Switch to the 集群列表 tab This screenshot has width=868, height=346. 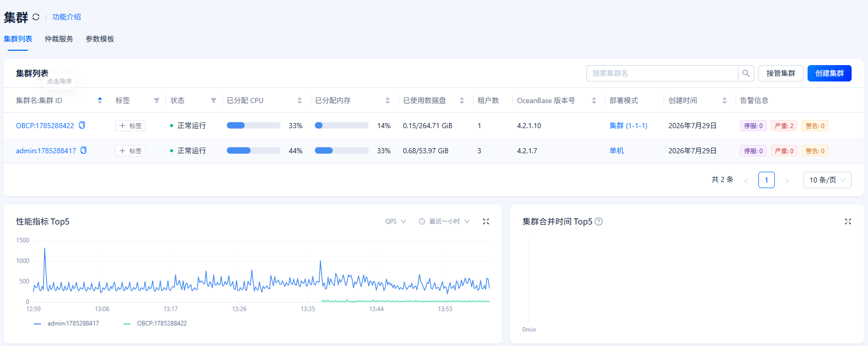click(18, 39)
